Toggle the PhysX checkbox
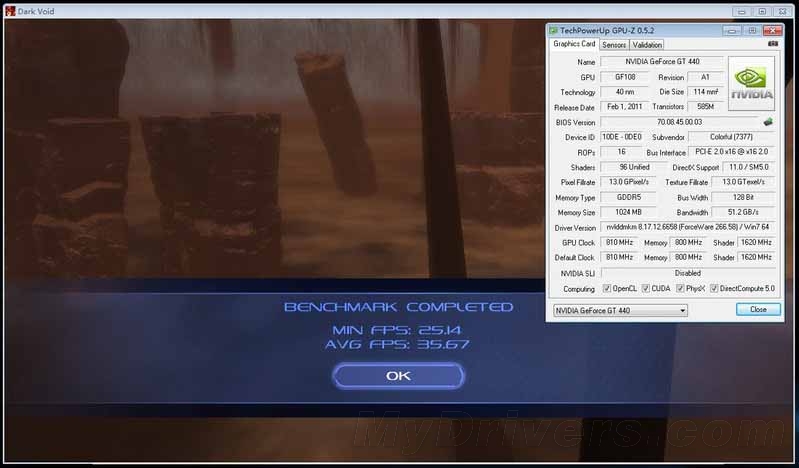This screenshot has width=799, height=468. coord(680,289)
